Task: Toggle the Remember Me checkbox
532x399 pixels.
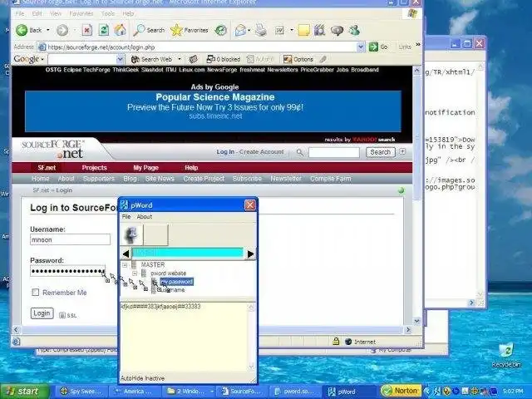Action: pyautogui.click(x=35, y=292)
